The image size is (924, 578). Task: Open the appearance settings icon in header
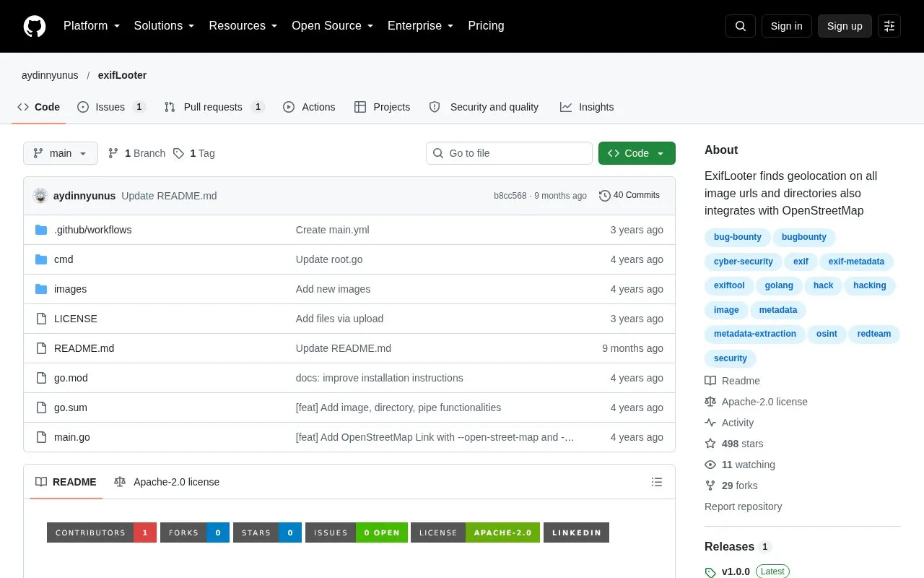(889, 26)
